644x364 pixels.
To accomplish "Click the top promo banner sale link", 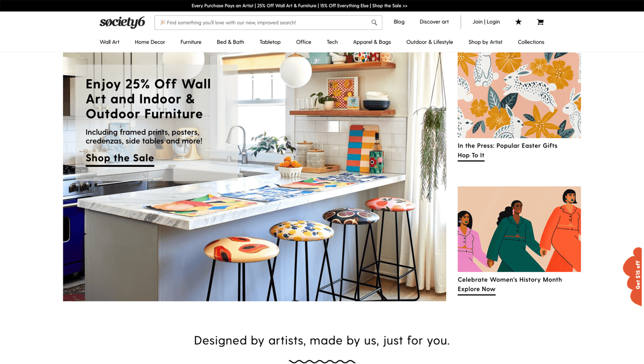I will tap(390, 6).
